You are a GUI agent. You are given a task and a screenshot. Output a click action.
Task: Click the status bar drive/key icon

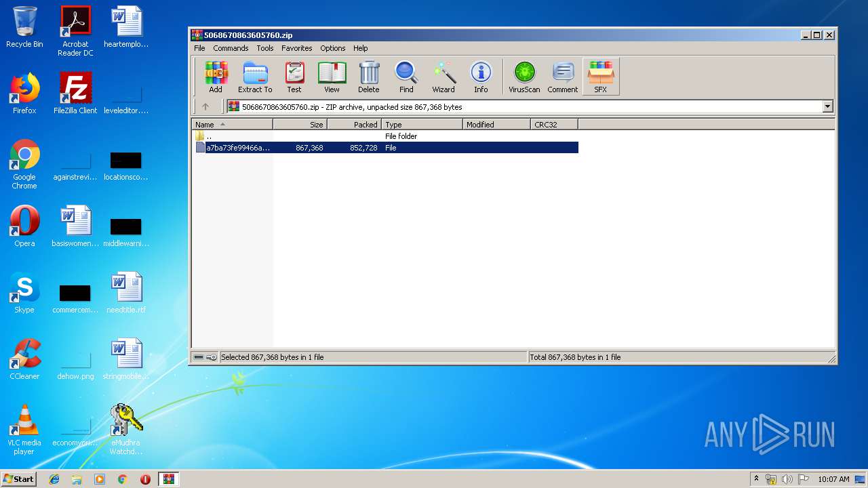(205, 357)
